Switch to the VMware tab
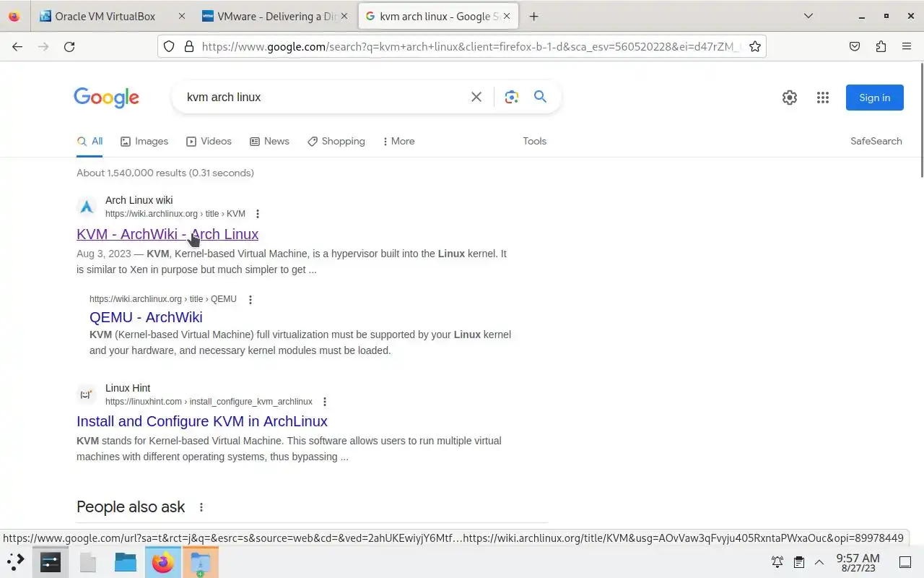Image resolution: width=924 pixels, height=578 pixels. click(274, 16)
